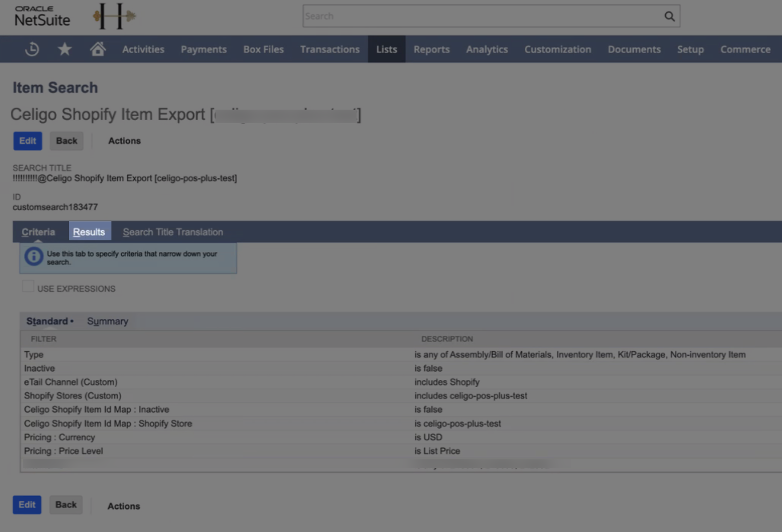Open the Search Title Translation tab

[173, 232]
